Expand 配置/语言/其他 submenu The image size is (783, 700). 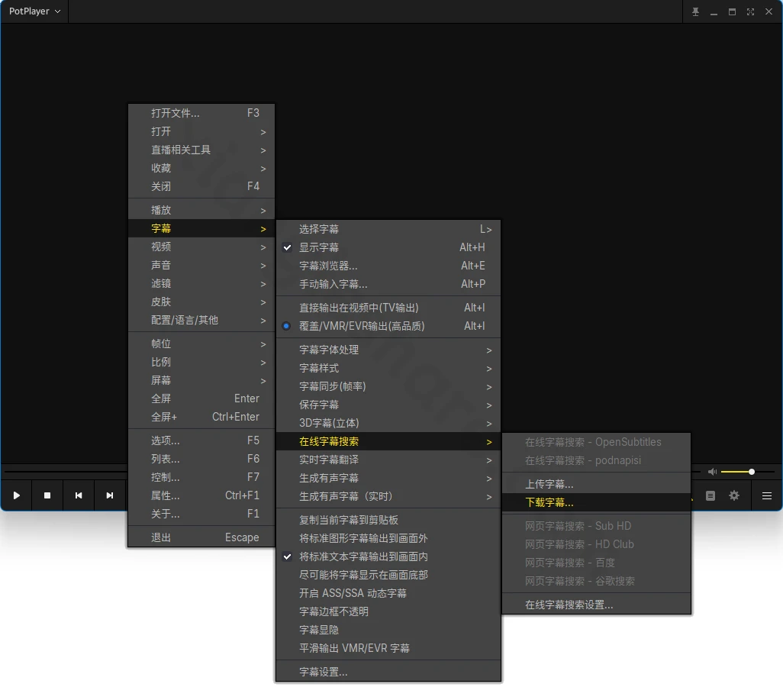click(x=201, y=321)
